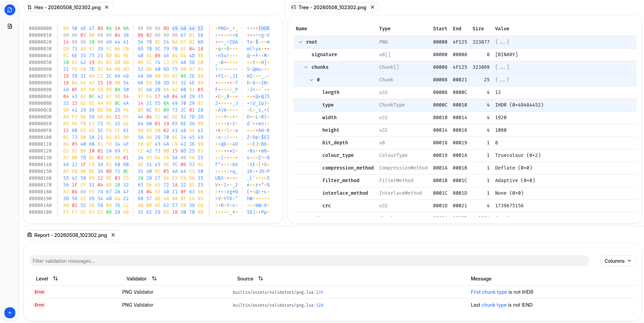Select the crc field row

[465, 206]
